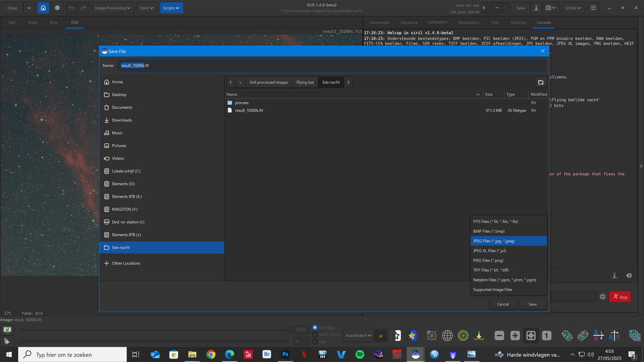Screen dimensions: 644x362
Task: Toggle the negative view icon
Action: click(x=397, y=335)
